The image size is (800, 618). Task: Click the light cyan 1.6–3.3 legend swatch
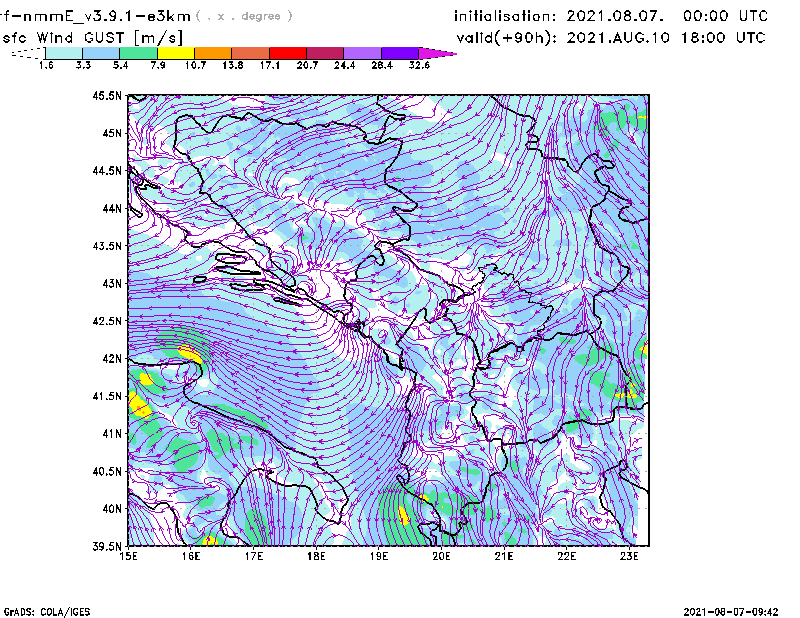[x=64, y=53]
